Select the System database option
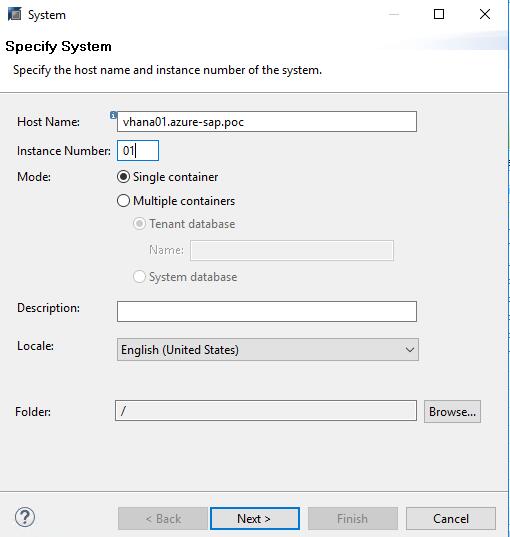The width and height of the screenshot is (510, 537). [139, 276]
